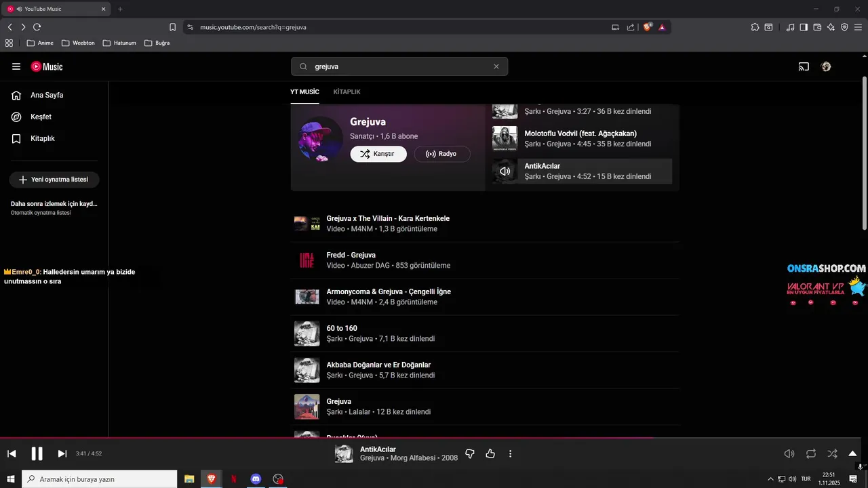
Task: Skip to previous track
Action: [12, 453]
